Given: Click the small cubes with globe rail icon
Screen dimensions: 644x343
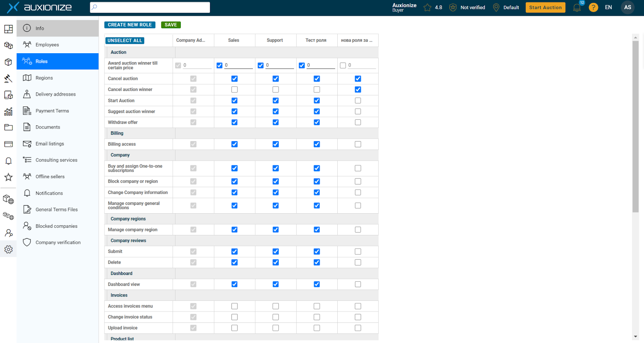Looking at the screenshot, I should pos(8,216).
